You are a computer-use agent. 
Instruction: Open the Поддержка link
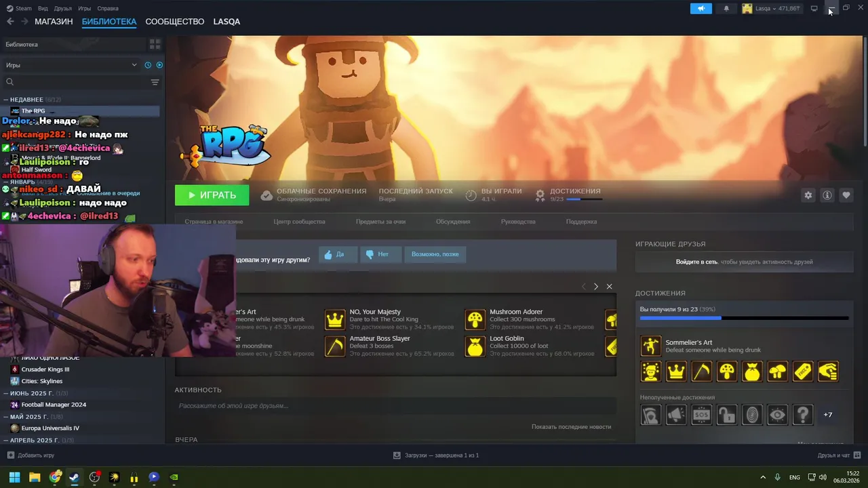(x=581, y=222)
